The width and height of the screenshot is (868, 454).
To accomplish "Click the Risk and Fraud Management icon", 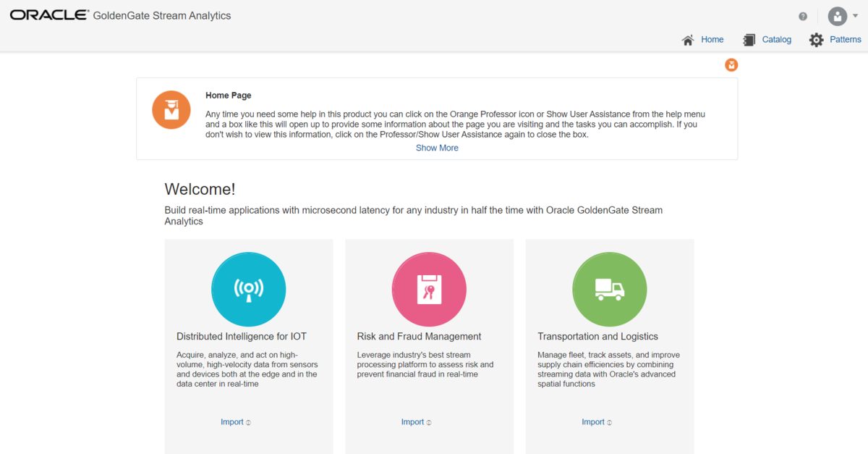I will tap(429, 290).
